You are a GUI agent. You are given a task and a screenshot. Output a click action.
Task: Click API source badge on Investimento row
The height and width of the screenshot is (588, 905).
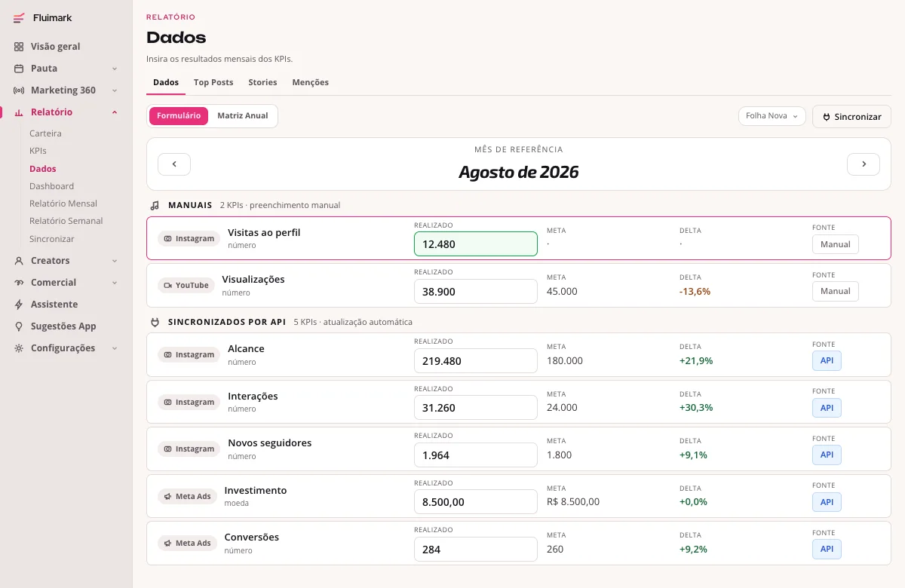click(827, 502)
